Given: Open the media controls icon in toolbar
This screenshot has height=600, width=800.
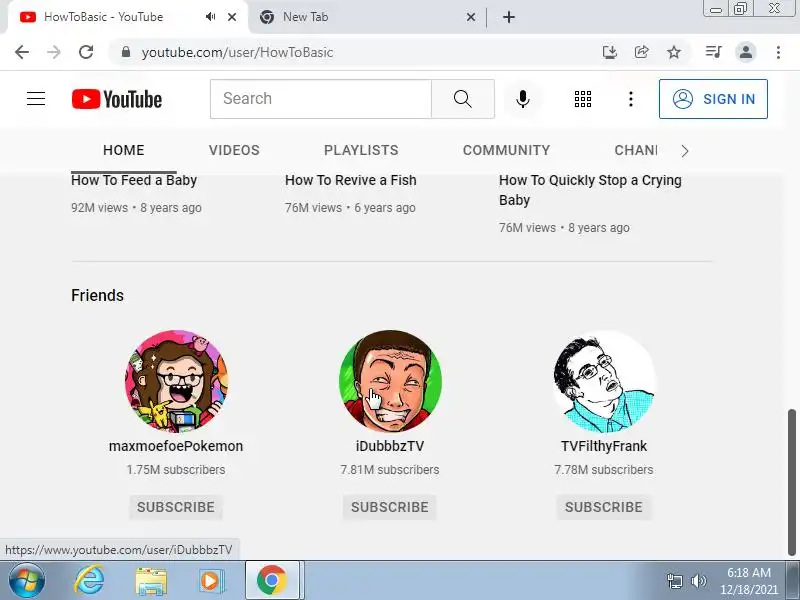Looking at the screenshot, I should (713, 52).
